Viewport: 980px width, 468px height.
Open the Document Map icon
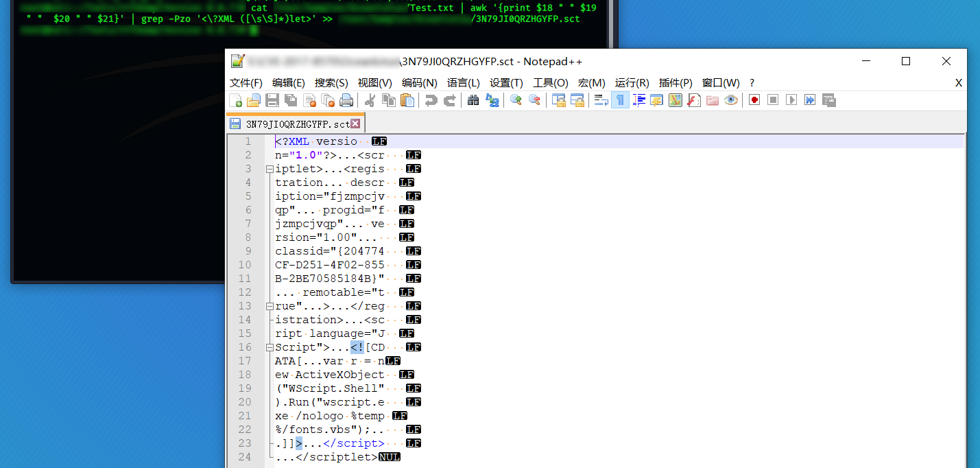tap(676, 100)
